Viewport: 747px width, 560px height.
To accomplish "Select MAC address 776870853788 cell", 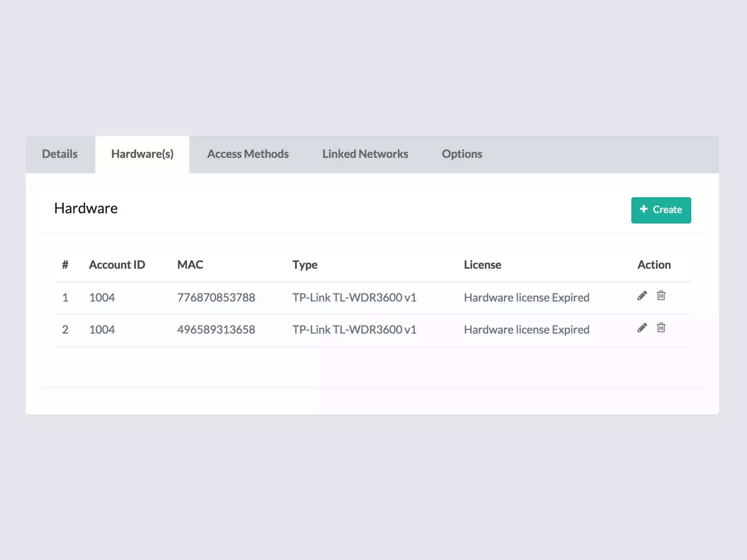I will (216, 297).
